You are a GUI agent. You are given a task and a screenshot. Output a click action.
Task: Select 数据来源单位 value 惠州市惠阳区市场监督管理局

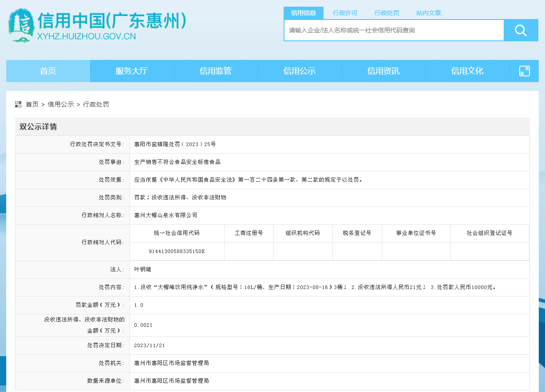(171, 381)
